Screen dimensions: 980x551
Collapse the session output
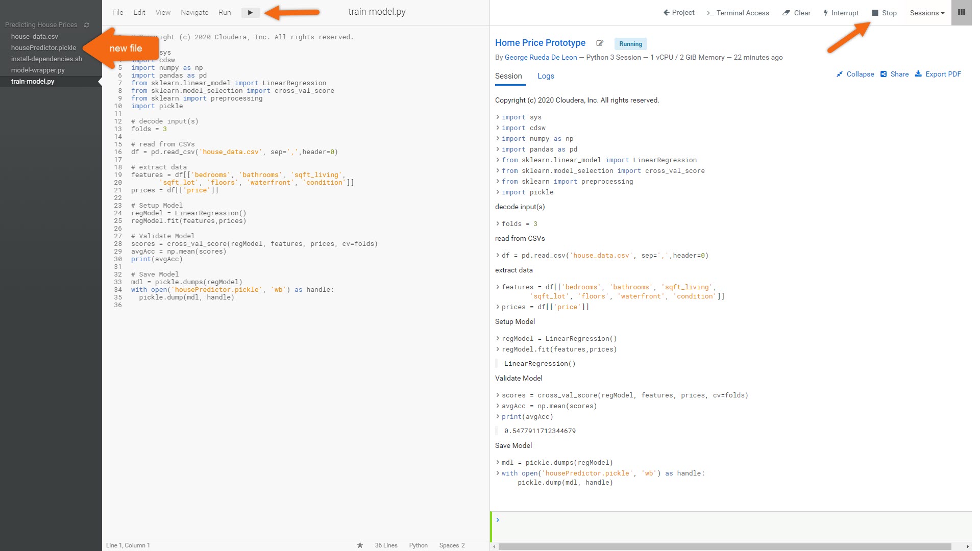pos(855,74)
